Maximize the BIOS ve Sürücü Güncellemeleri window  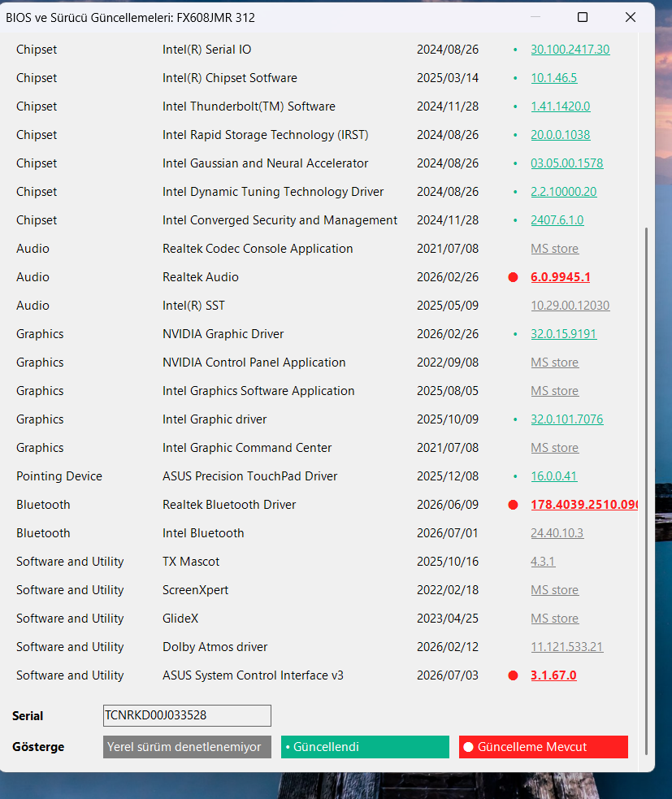(x=583, y=17)
